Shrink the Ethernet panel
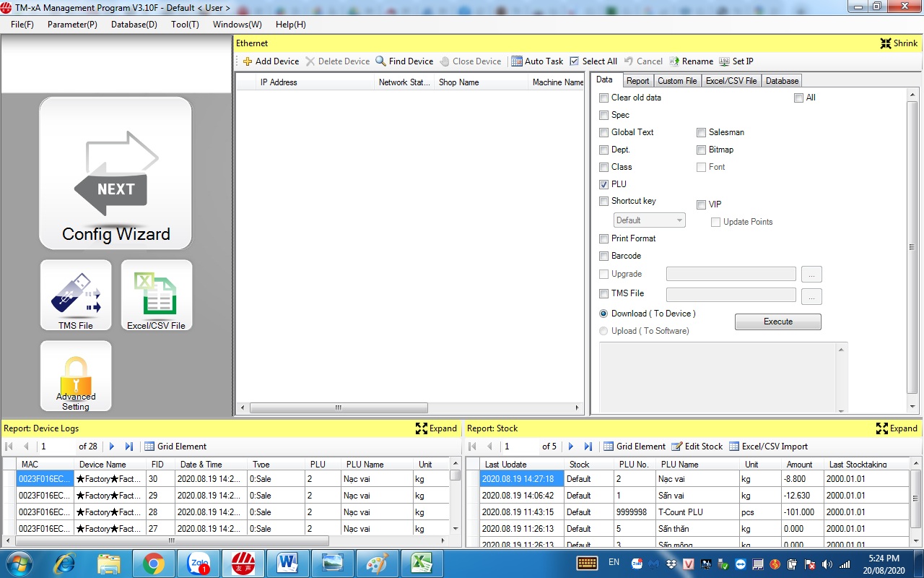This screenshot has height=578, width=924. [x=899, y=43]
